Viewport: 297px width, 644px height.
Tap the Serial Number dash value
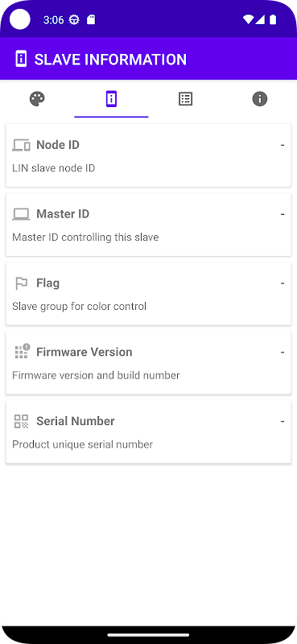coord(283,421)
